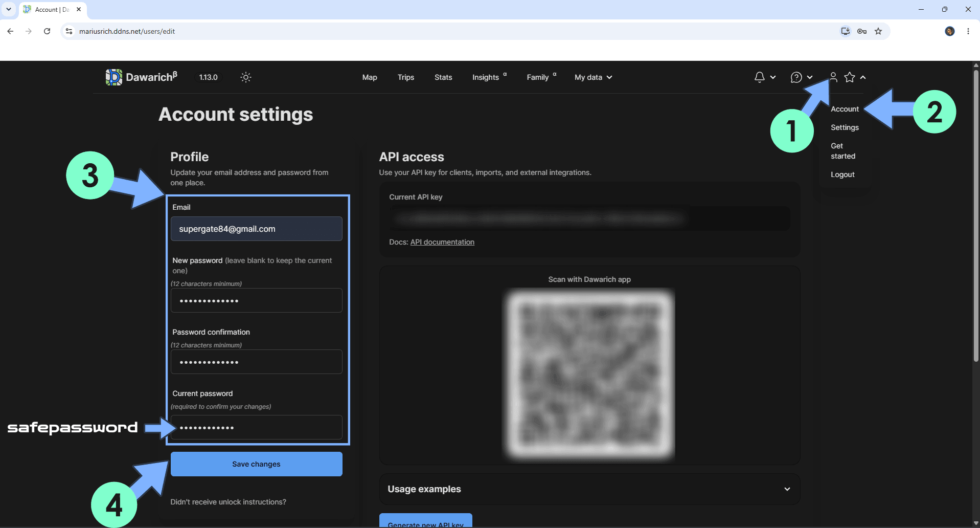Open the Stats page
Viewport: 980px width, 528px height.
click(x=443, y=77)
